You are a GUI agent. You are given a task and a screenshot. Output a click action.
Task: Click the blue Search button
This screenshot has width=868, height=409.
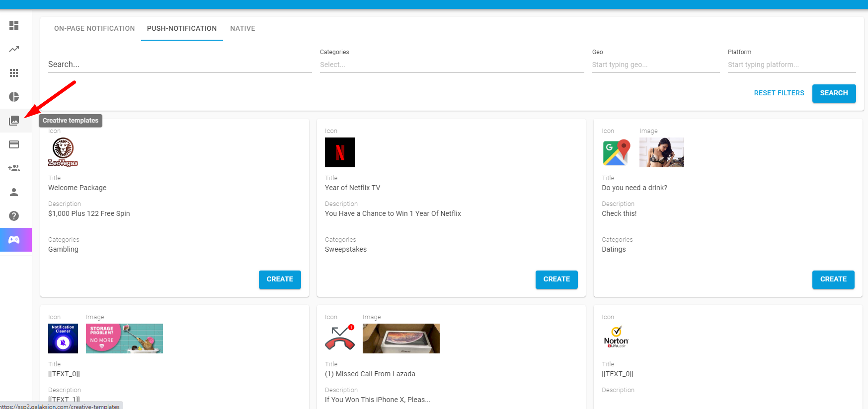coord(834,93)
